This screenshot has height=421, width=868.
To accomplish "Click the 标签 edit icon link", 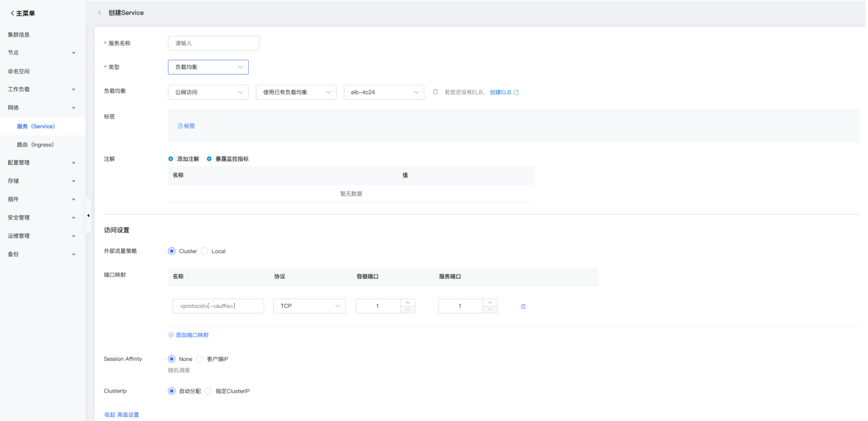I will [x=186, y=126].
